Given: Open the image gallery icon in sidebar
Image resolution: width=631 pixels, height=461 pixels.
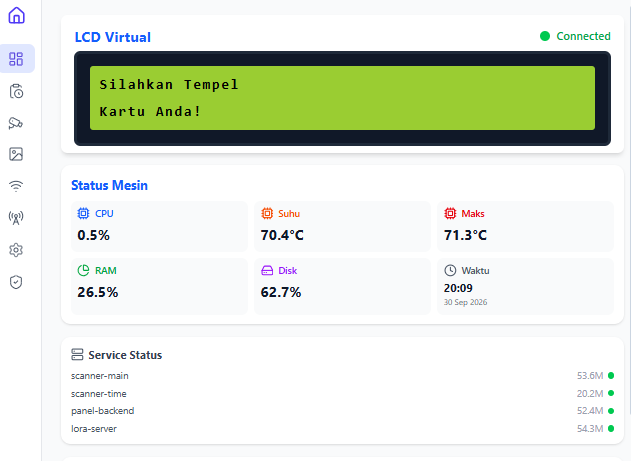Looking at the screenshot, I should click(x=16, y=154).
